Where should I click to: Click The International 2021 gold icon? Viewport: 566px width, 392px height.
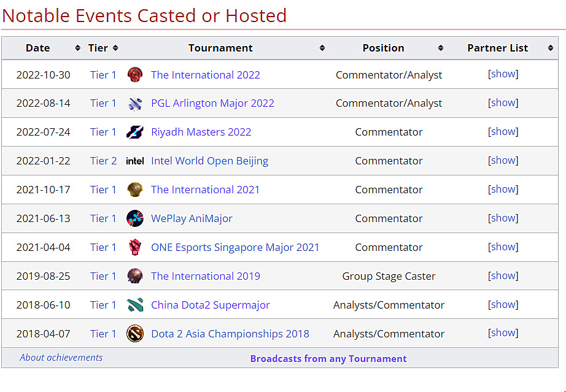(135, 190)
